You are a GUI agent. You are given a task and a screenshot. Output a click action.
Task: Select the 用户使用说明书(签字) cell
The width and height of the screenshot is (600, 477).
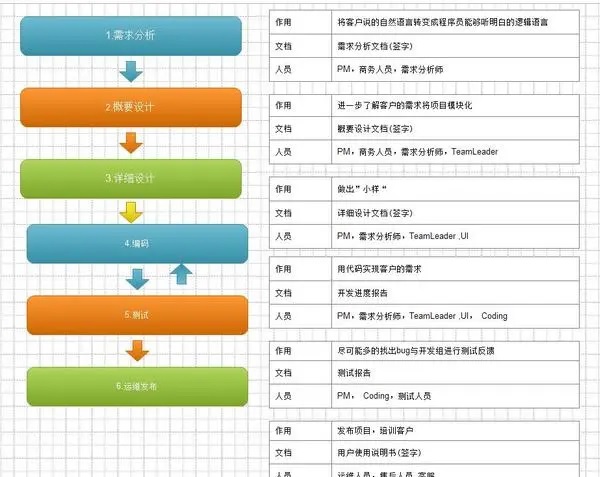pyautogui.click(x=454, y=453)
